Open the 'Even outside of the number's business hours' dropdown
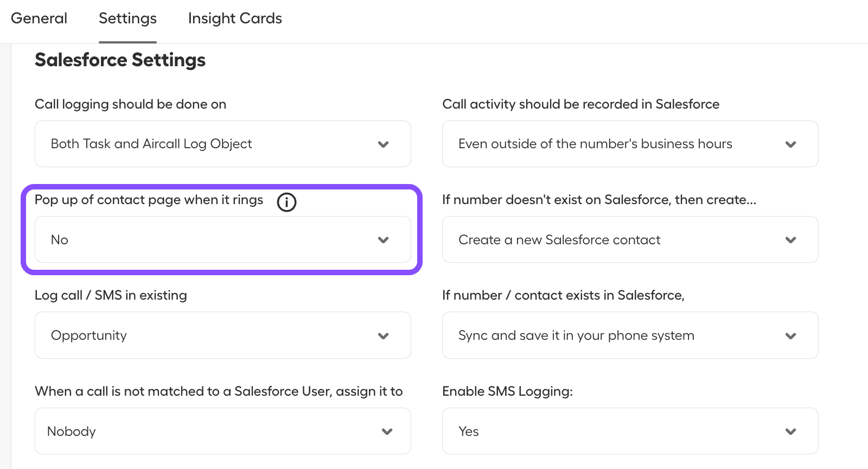 [629, 144]
